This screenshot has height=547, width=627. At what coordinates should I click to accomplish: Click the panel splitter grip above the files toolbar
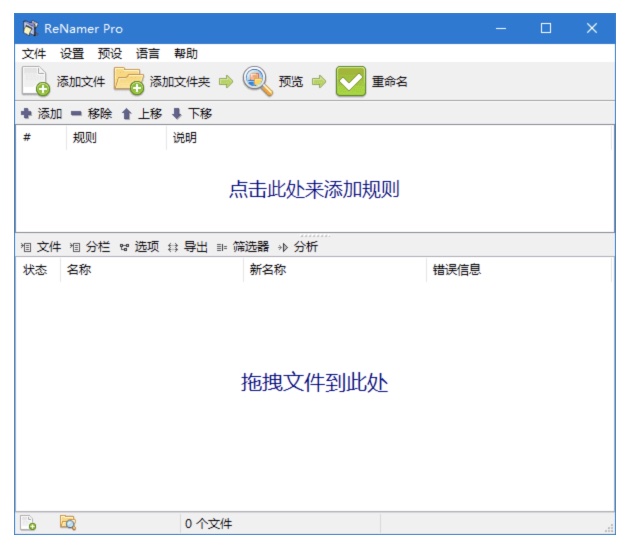(315, 236)
